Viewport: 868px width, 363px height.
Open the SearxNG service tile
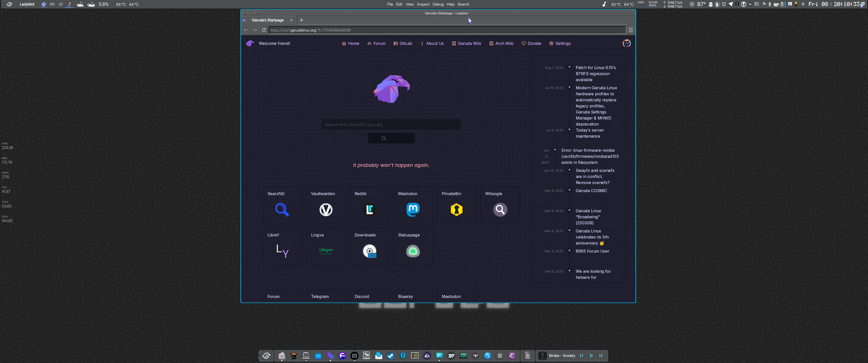click(282, 206)
